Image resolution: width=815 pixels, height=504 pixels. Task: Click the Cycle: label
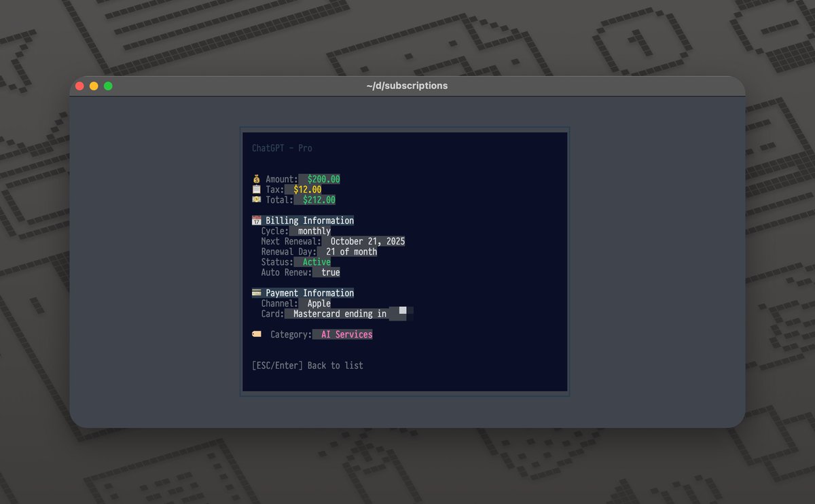tap(275, 231)
